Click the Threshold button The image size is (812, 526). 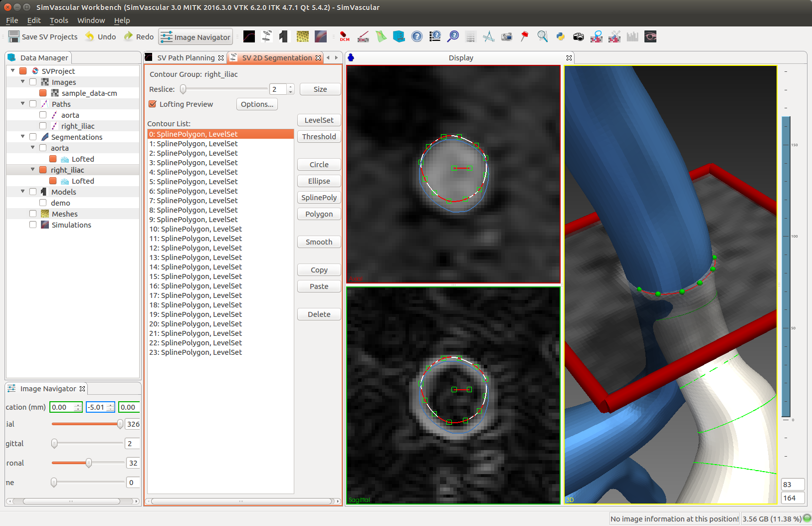(x=319, y=137)
